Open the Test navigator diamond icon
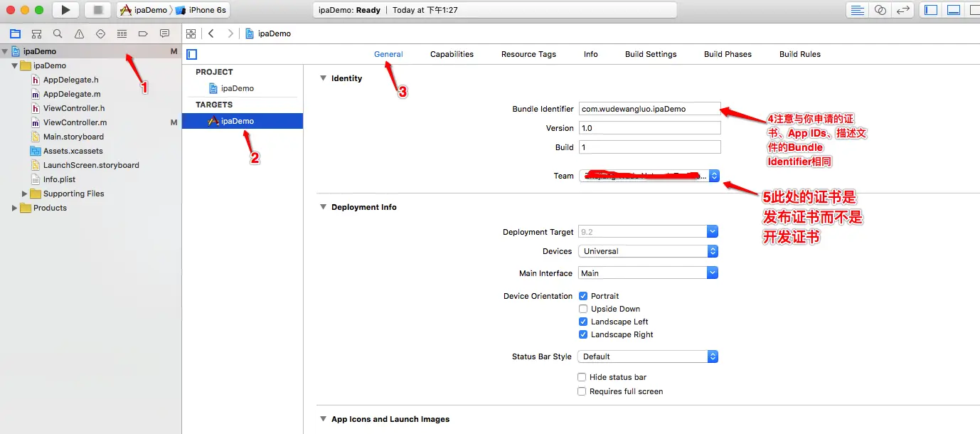This screenshot has height=434, width=980. tap(100, 33)
